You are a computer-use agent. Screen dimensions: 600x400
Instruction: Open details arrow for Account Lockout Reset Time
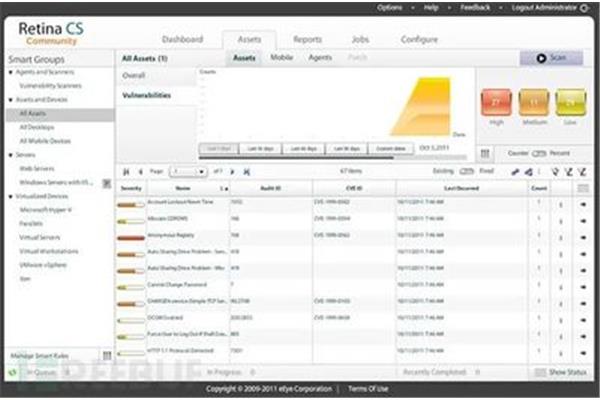[x=583, y=204]
